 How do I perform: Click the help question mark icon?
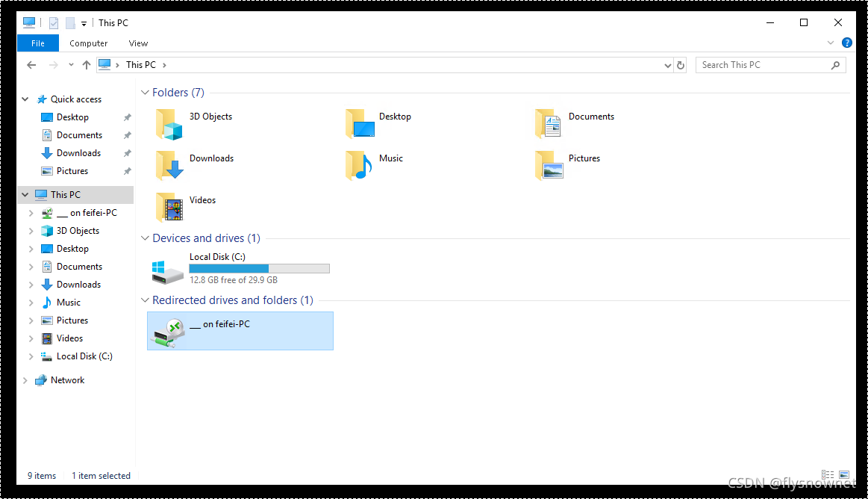tap(847, 43)
